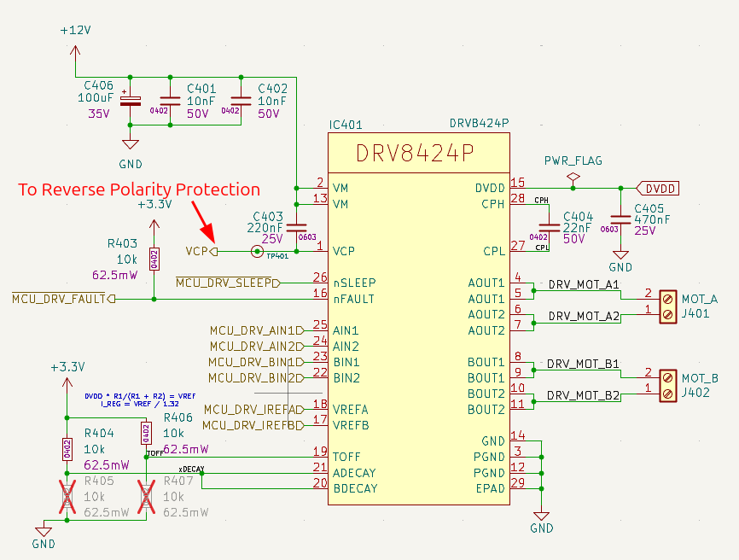739x560 pixels.
Task: Click the VREFA pin name on the IC
Action: click(351, 410)
